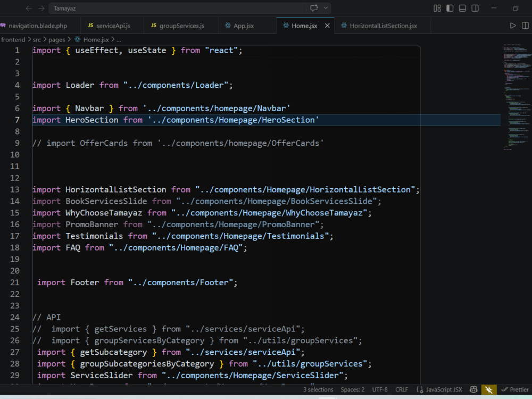
Task: Click the minimap code overview
Action: (517, 97)
